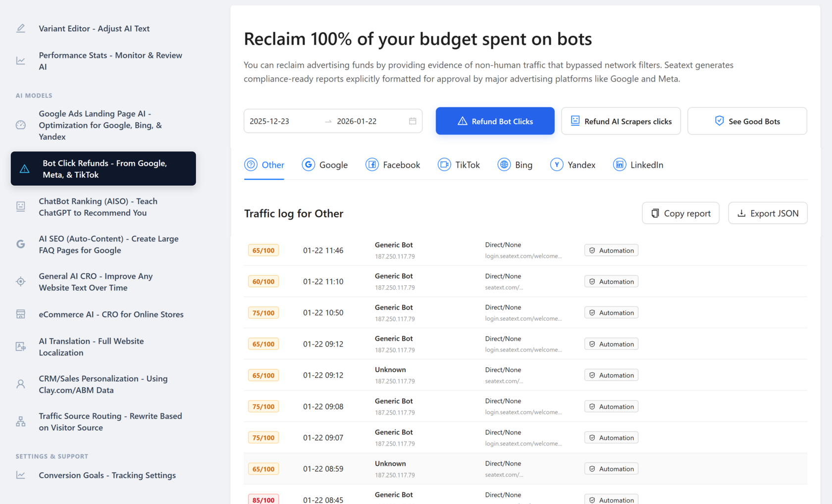The image size is (832, 504).
Task: Open Performance Stats - Monitor & Review AI
Action: click(103, 61)
